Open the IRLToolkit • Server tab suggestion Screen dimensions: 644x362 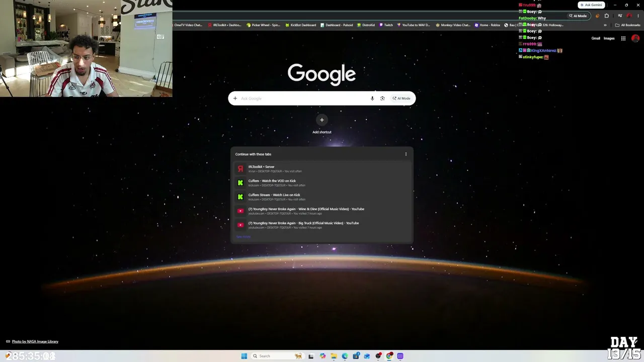[x=322, y=169]
